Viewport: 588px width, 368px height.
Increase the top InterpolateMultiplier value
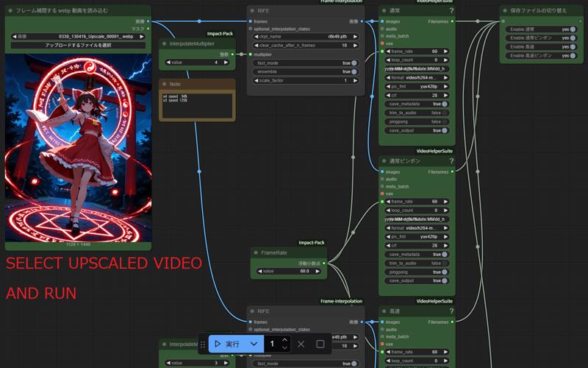click(226, 63)
